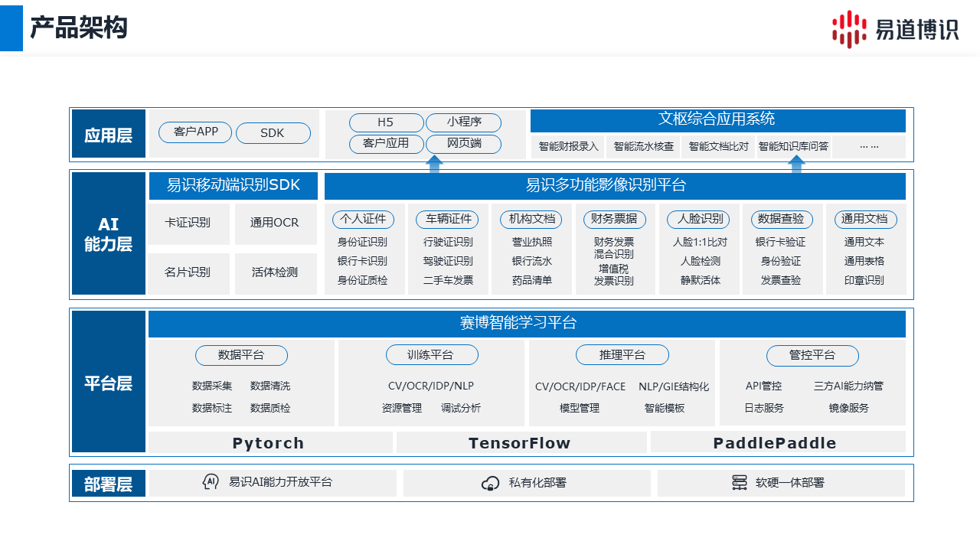Open the 财务票据 category
The height and width of the screenshot is (551, 980).
pyautogui.click(x=615, y=220)
